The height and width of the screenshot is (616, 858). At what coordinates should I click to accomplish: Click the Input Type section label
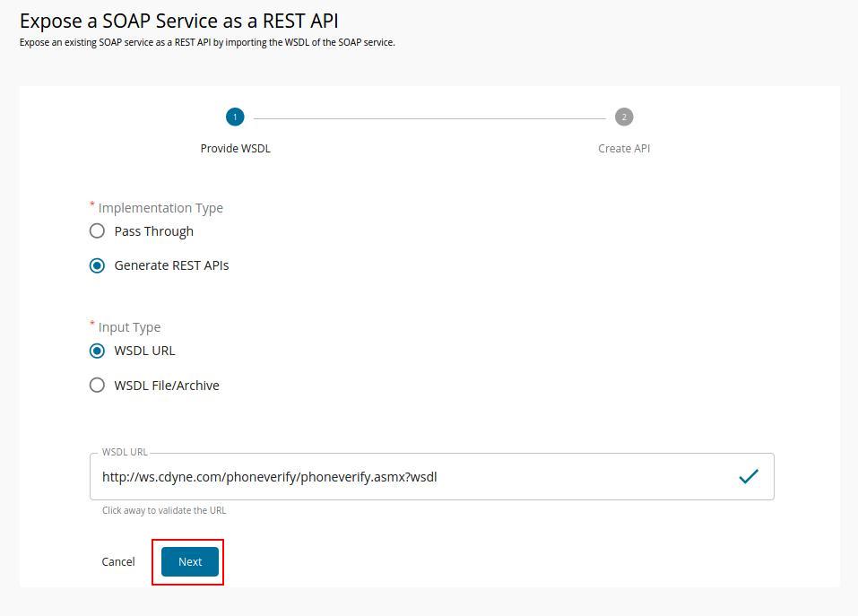point(129,327)
